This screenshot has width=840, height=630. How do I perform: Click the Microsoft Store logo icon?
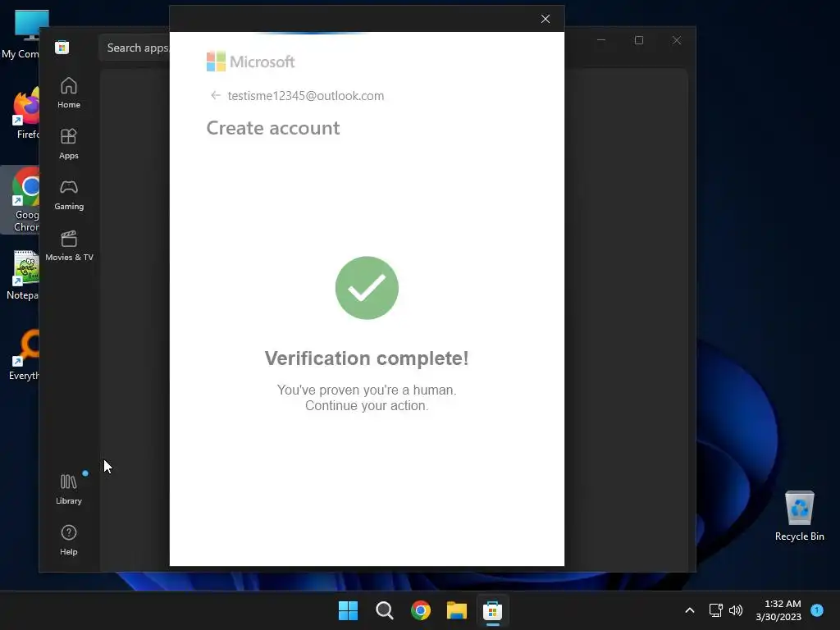point(62,47)
